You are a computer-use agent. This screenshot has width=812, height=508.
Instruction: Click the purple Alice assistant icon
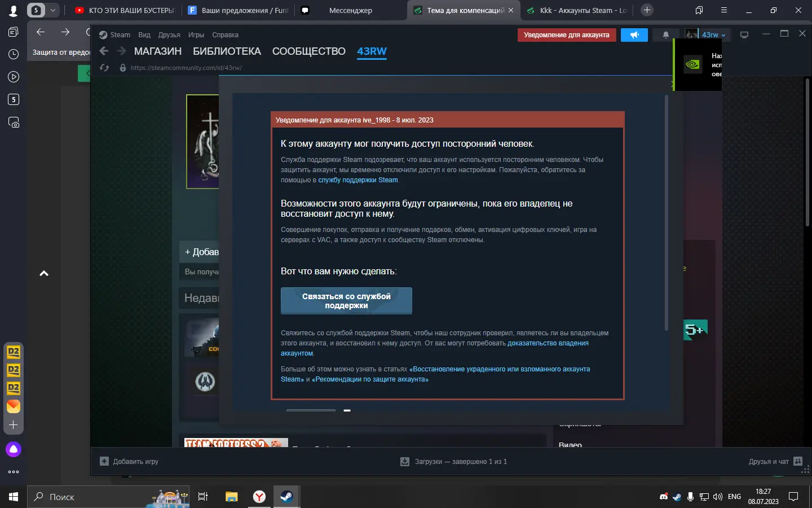pos(14,449)
